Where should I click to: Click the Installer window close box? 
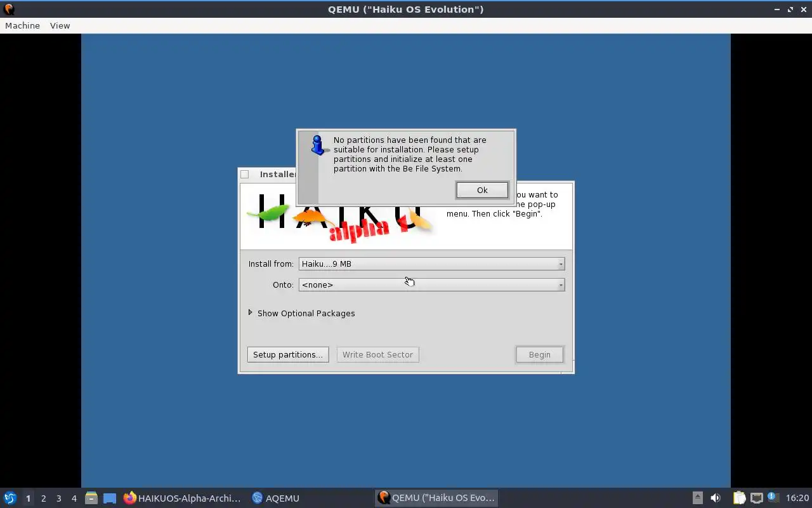pyautogui.click(x=244, y=174)
